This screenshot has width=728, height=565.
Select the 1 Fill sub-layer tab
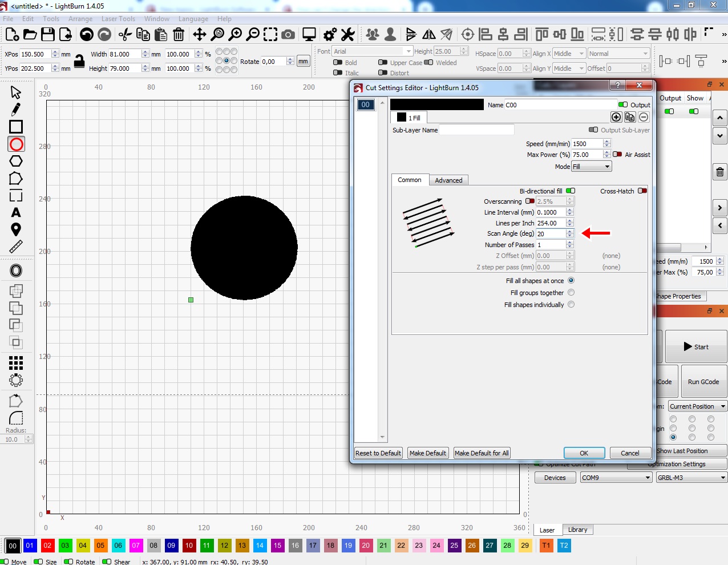click(x=409, y=118)
